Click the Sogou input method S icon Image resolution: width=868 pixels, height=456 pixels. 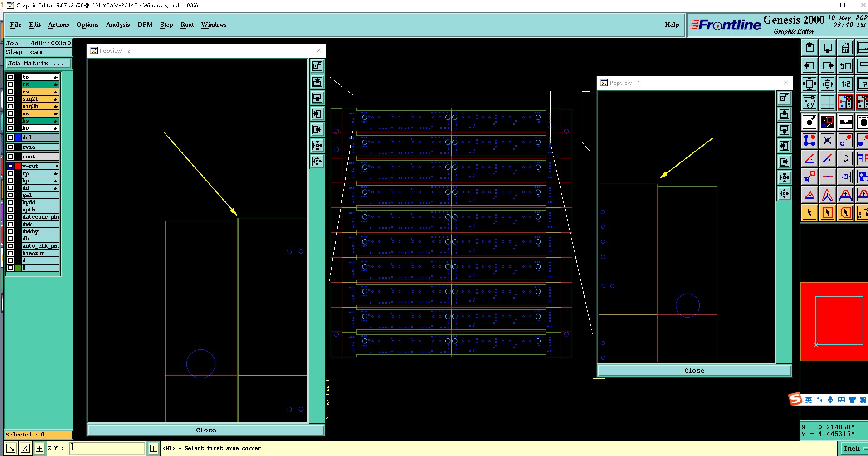[795, 399]
